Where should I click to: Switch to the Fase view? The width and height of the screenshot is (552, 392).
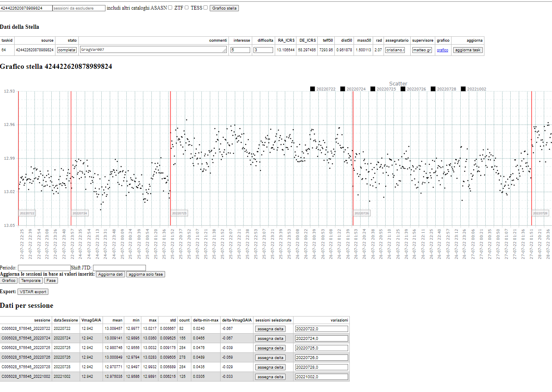(51, 281)
